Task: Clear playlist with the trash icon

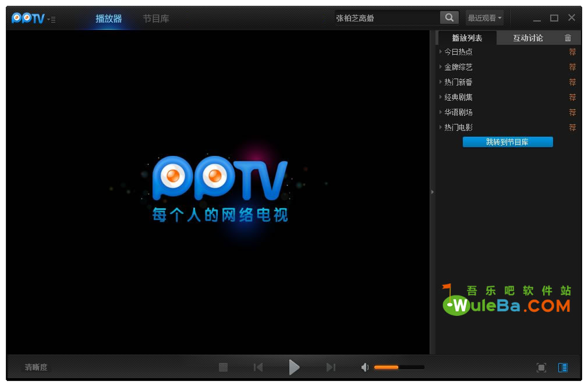Action: pos(568,38)
